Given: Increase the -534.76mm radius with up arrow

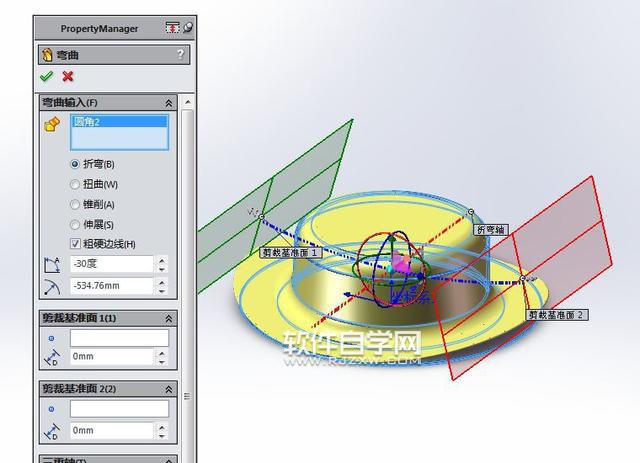Looking at the screenshot, I should (x=162, y=282).
